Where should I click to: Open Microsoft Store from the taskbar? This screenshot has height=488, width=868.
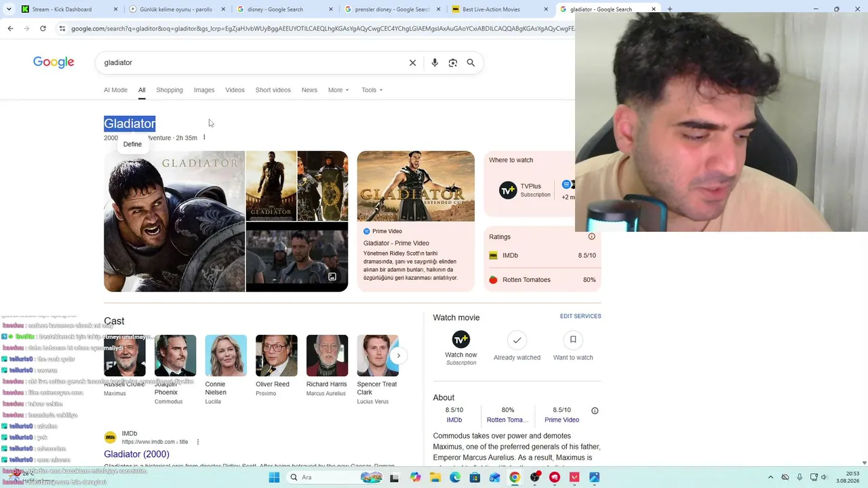coord(475,477)
